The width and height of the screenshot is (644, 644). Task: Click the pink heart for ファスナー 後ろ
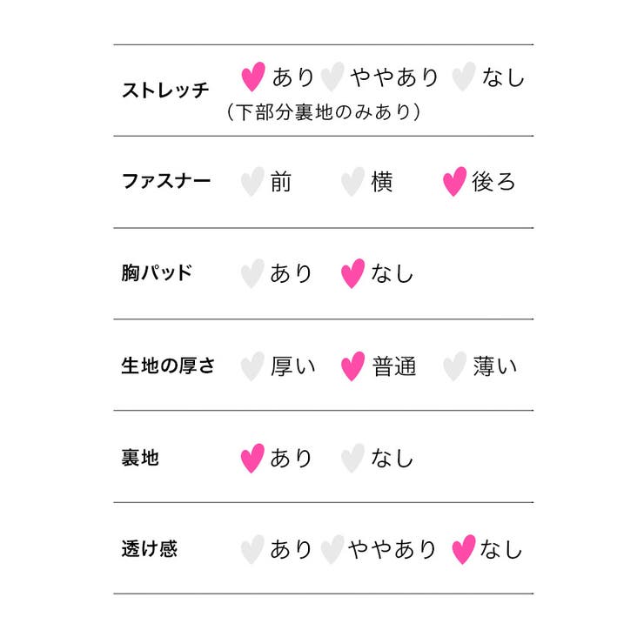[x=454, y=182]
